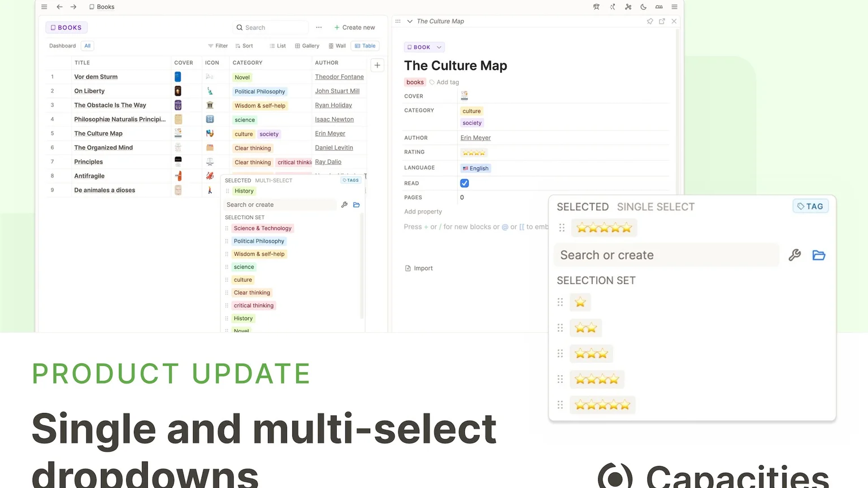Collapse The Culture Map panel with its chevron
Screen dimensions: 868x488
pos(410,21)
